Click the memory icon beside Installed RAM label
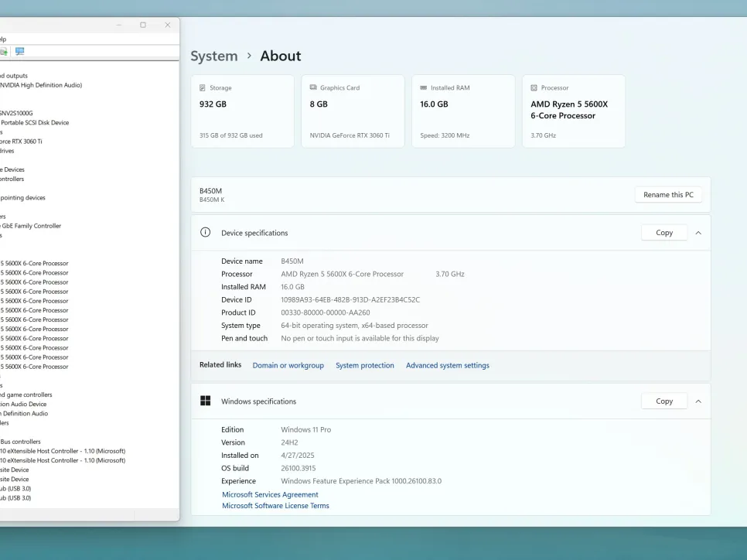 (x=424, y=87)
